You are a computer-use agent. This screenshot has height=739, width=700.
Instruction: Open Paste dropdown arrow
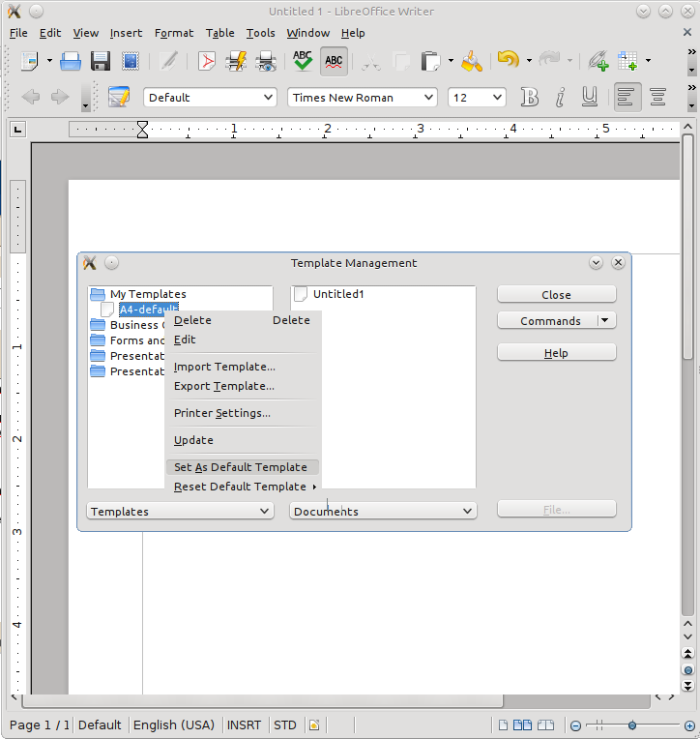pyautogui.click(x=451, y=61)
